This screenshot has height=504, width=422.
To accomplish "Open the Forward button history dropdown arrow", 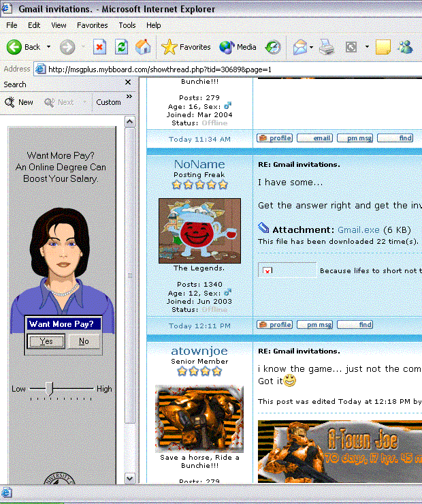I will [x=84, y=47].
